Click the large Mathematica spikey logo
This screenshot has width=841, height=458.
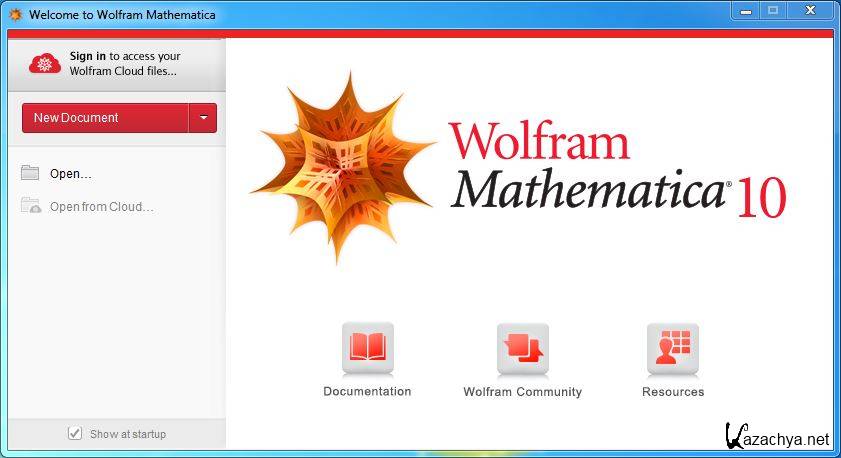pos(340,165)
